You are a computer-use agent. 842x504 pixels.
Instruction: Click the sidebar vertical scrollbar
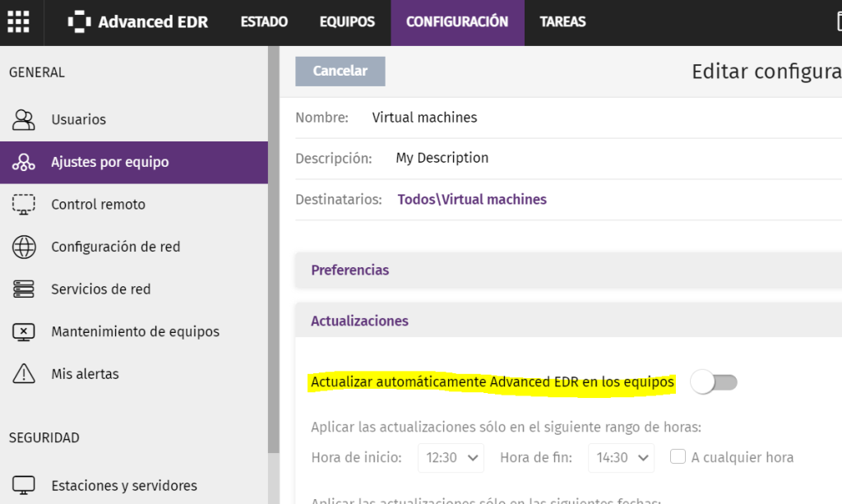tap(274, 250)
